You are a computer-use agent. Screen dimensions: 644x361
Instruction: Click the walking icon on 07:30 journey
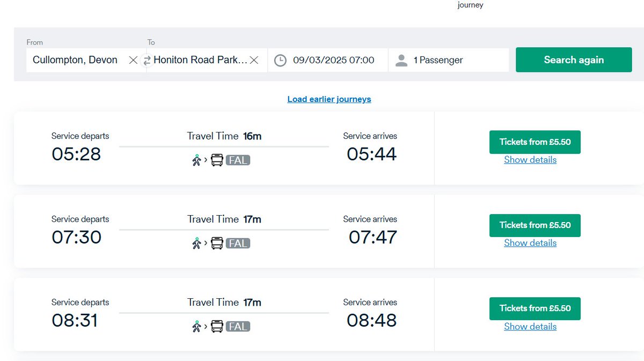[196, 243]
